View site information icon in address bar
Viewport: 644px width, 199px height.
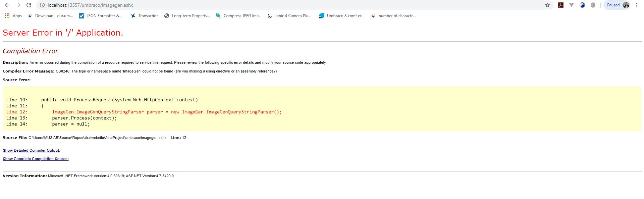pos(42,5)
